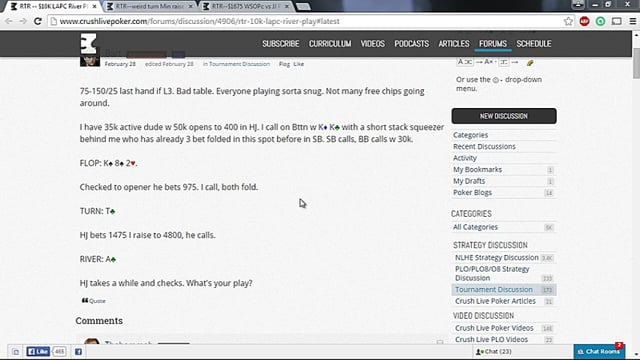Like the post via header link
This screenshot has width=640, height=360.
pos(298,64)
